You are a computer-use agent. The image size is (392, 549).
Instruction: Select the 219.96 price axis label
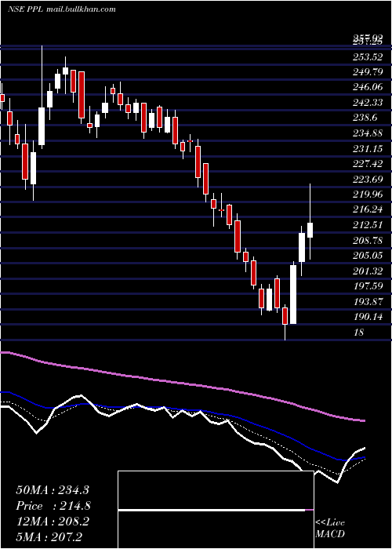[368, 195]
